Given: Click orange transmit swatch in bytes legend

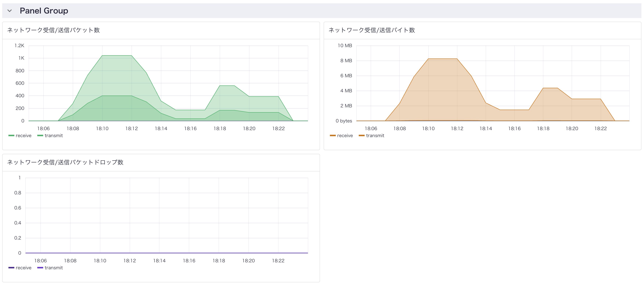Looking at the screenshot, I should coord(361,136).
